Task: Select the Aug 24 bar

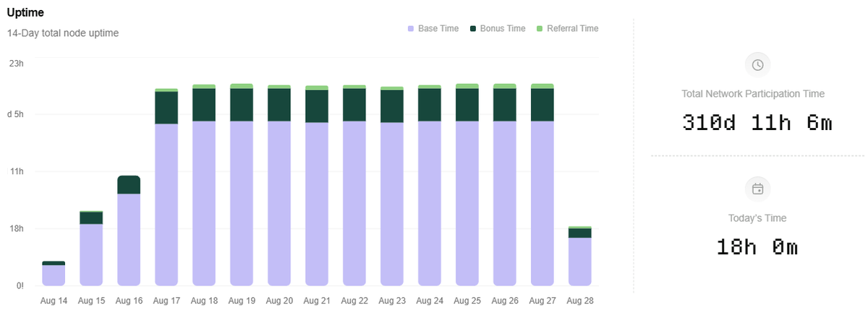Action: [430, 185]
